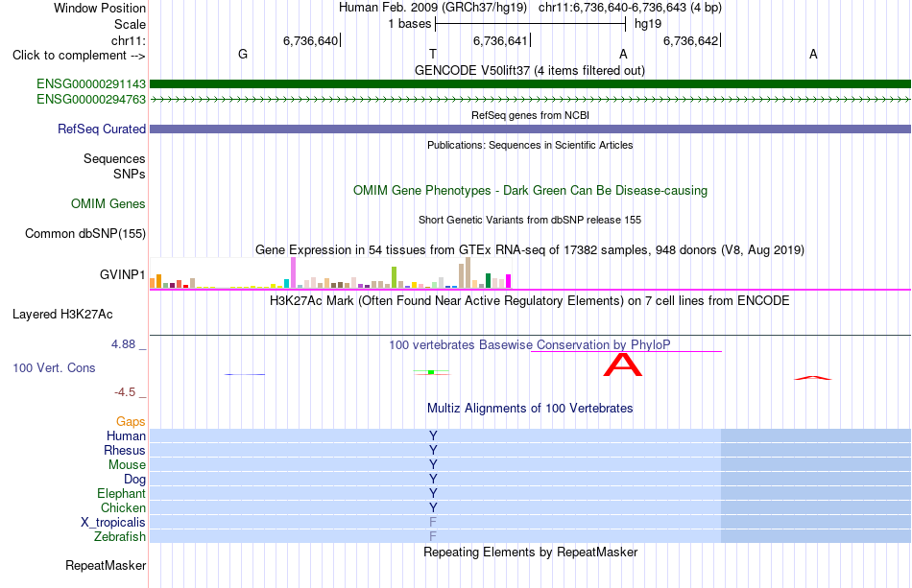The image size is (912, 588).
Task: Click the H3K27Ac Mark track title
Action: [x=530, y=300]
